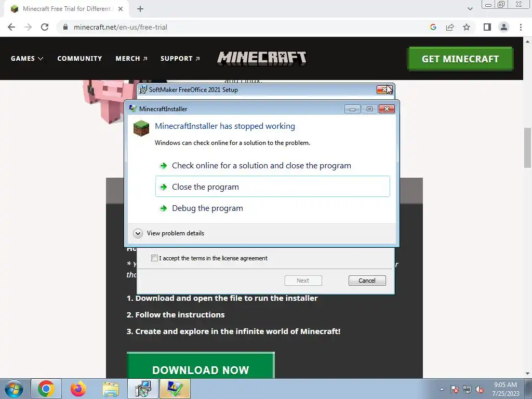Click scrollbar up arrow
Screen dimensions: 532x399
pos(527,42)
